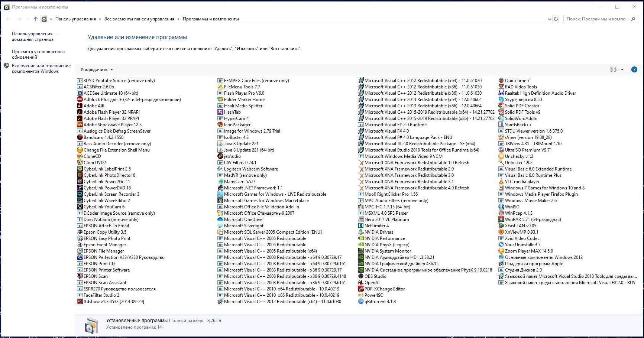Click the Adblock Plus ABP icon

click(80, 100)
